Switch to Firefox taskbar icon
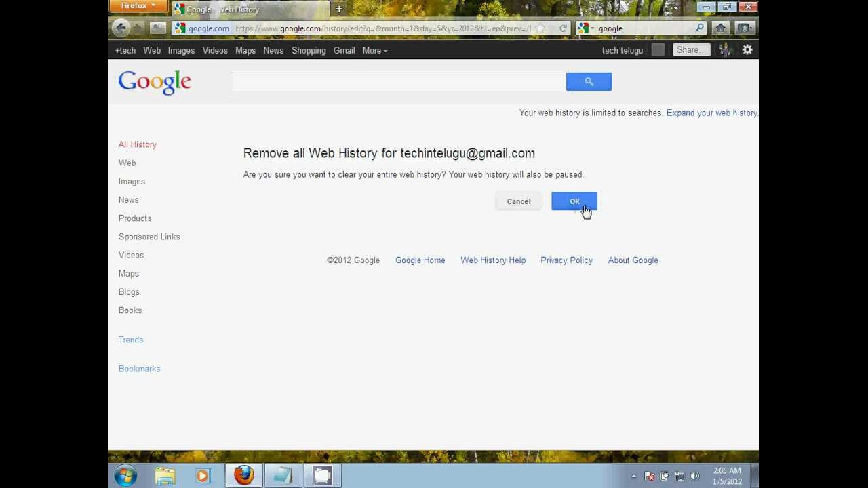 coord(244,476)
